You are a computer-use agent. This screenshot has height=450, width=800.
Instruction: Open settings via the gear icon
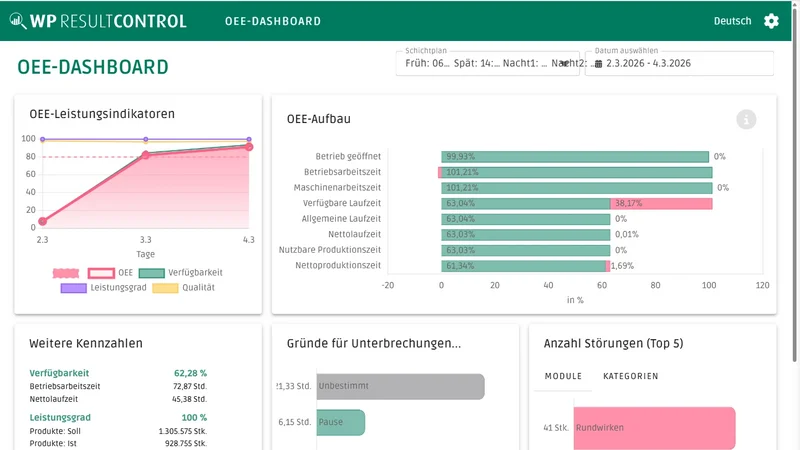coord(771,21)
